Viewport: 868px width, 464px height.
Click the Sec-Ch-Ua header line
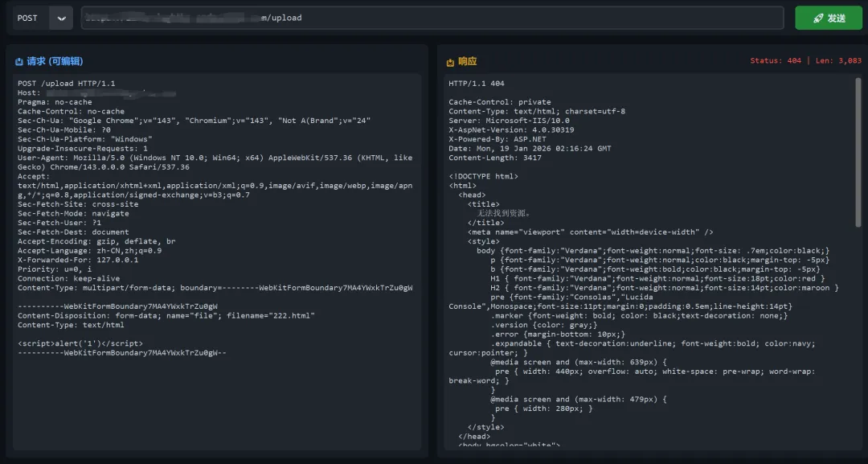(x=194, y=121)
